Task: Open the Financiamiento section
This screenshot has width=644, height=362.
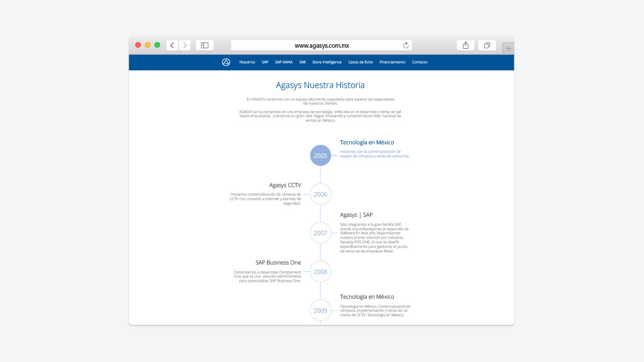Action: 392,62
